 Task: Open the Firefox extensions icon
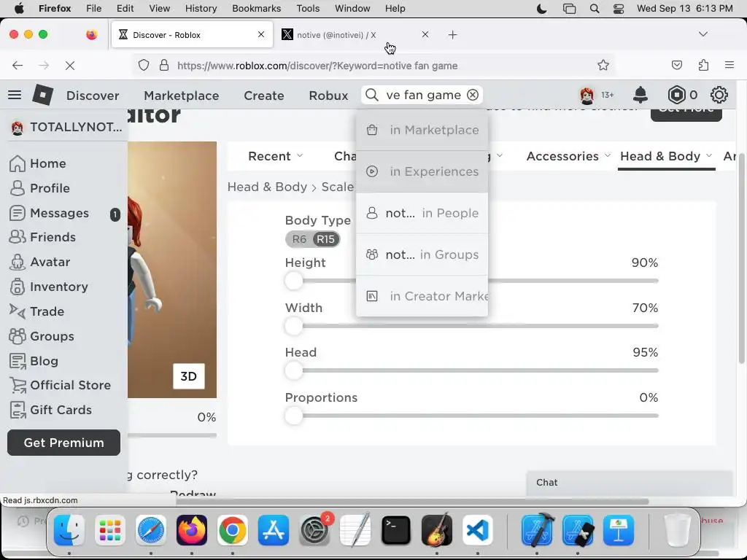pos(703,65)
